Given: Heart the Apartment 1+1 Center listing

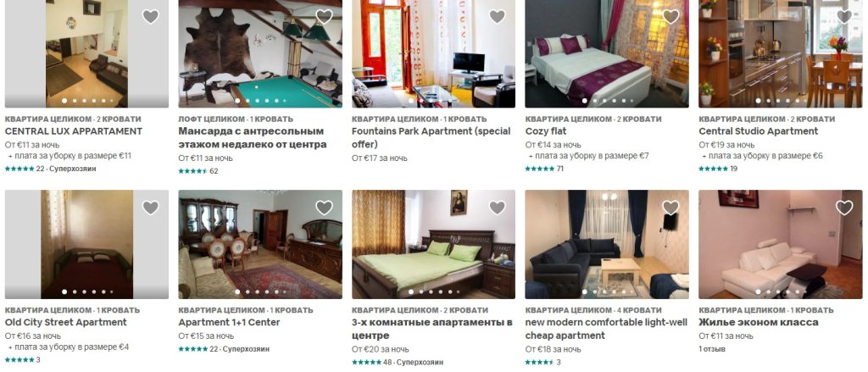Looking at the screenshot, I should pos(324,208).
